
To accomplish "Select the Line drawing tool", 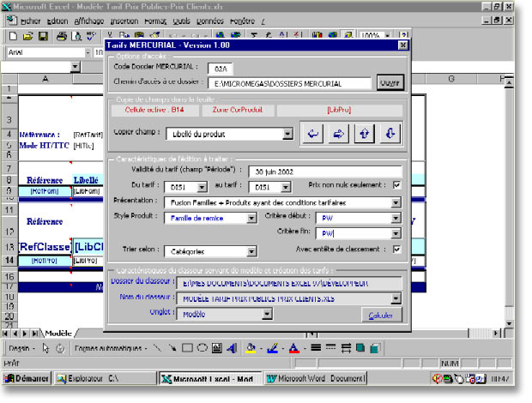I will click(157, 348).
